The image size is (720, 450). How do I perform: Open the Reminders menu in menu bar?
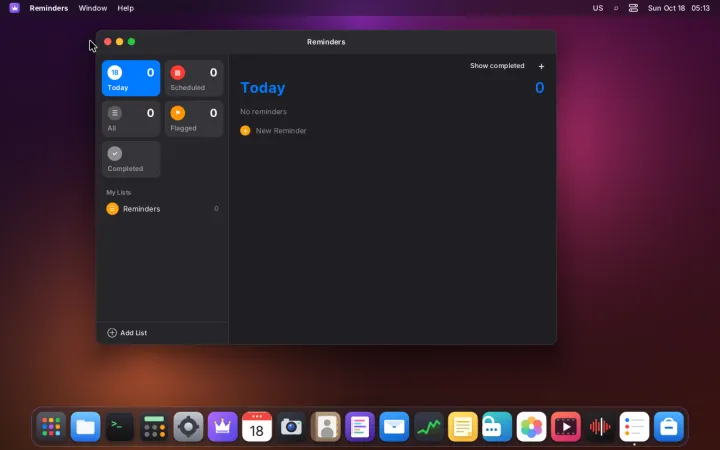[49, 8]
